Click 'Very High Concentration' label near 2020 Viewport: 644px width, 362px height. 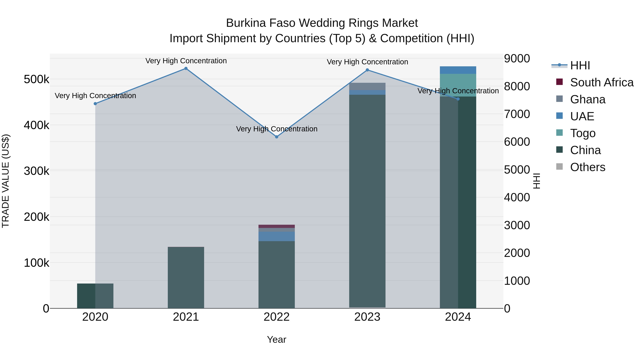pos(95,96)
